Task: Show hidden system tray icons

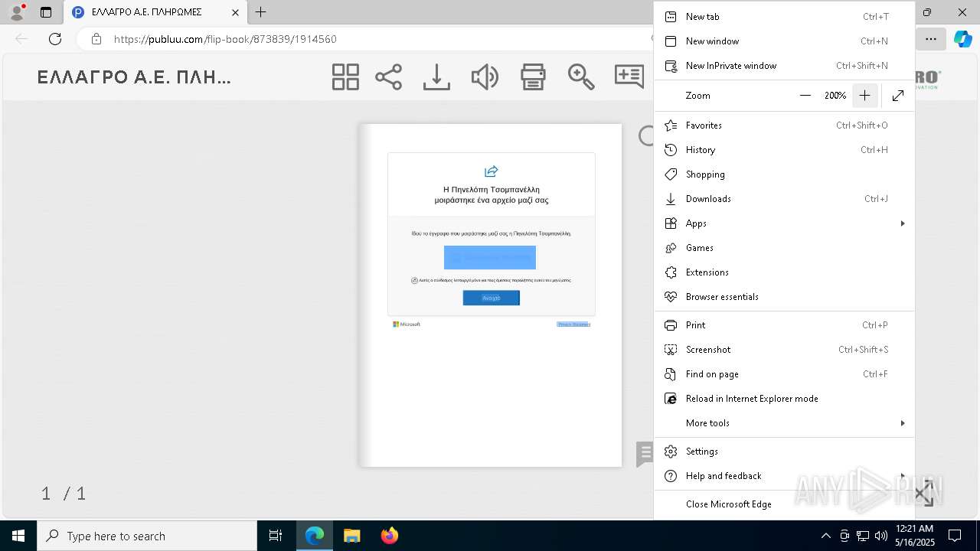Action: click(x=826, y=536)
